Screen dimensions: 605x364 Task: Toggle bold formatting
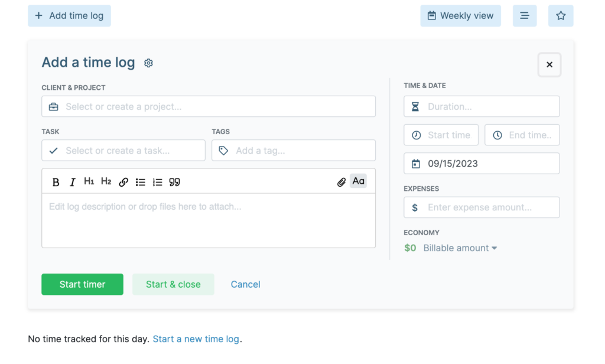click(56, 182)
